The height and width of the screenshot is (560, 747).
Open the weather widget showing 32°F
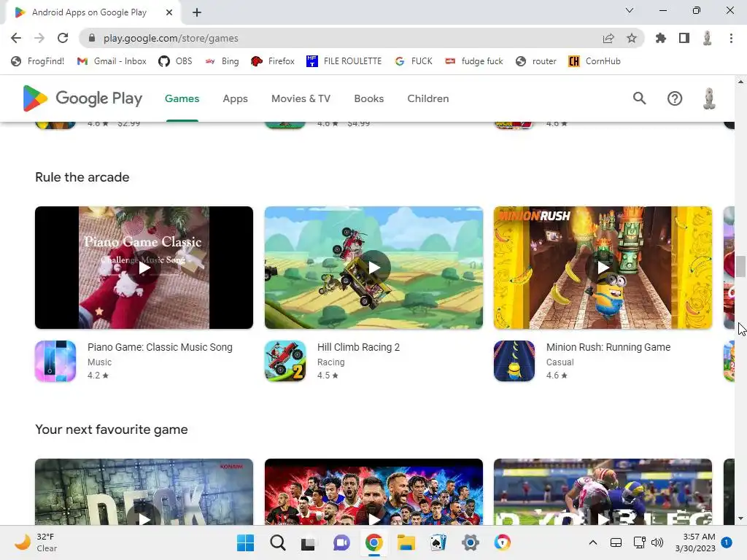[36, 542]
